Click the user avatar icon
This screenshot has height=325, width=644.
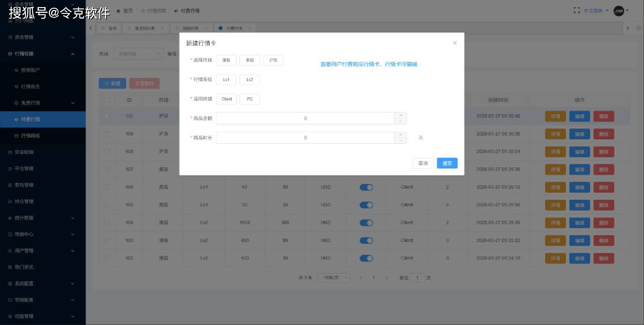[619, 11]
